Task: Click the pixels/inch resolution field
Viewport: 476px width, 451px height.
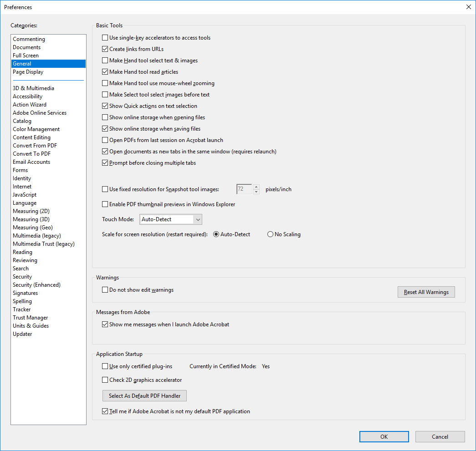Action: pos(244,189)
